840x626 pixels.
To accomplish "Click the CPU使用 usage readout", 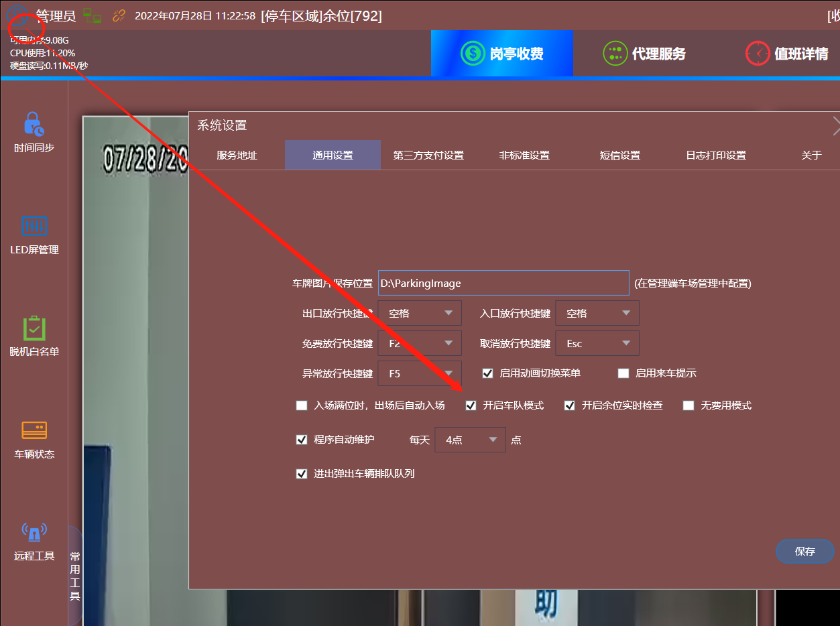I will tap(43, 53).
